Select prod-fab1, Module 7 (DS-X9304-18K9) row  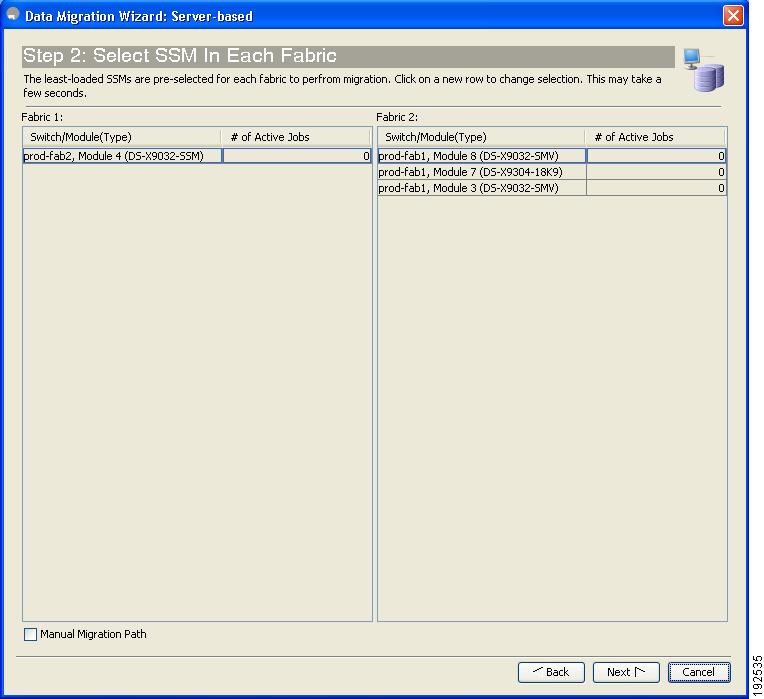coord(552,172)
